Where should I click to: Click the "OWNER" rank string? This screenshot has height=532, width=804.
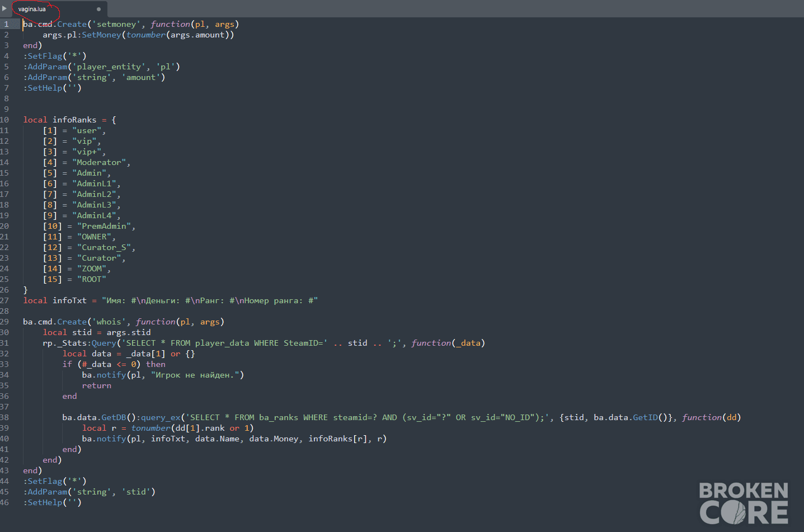94,237
